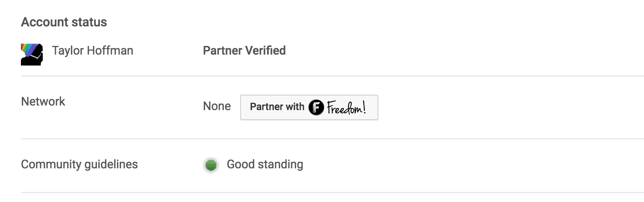The height and width of the screenshot is (202, 644).
Task: Click the Account status heading
Action: pyautogui.click(x=64, y=22)
